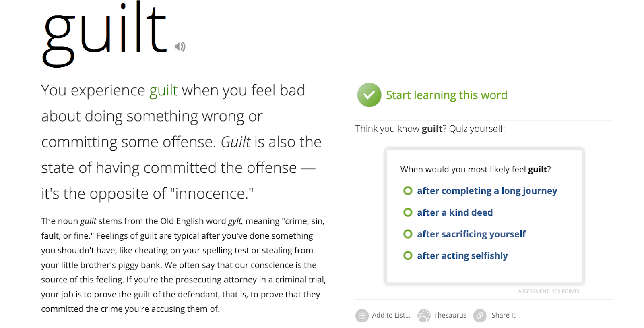Click the green checkmark learning icon
Image resolution: width=644 pixels, height=328 pixels.
click(369, 95)
